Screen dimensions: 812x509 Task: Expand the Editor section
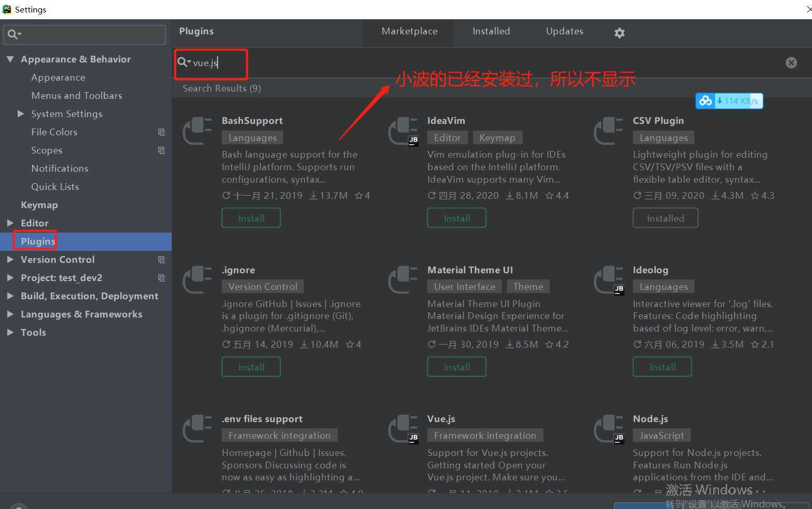click(x=10, y=223)
